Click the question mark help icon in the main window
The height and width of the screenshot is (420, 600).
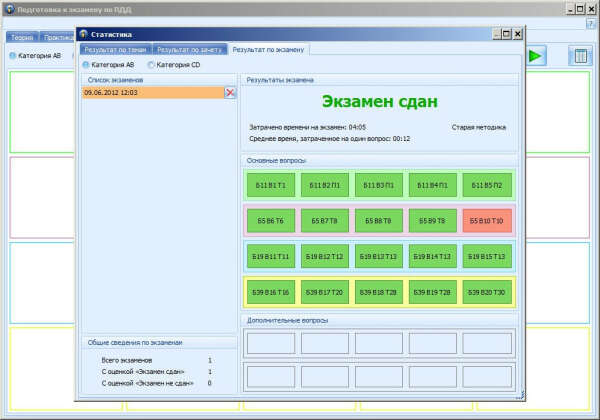click(x=590, y=24)
